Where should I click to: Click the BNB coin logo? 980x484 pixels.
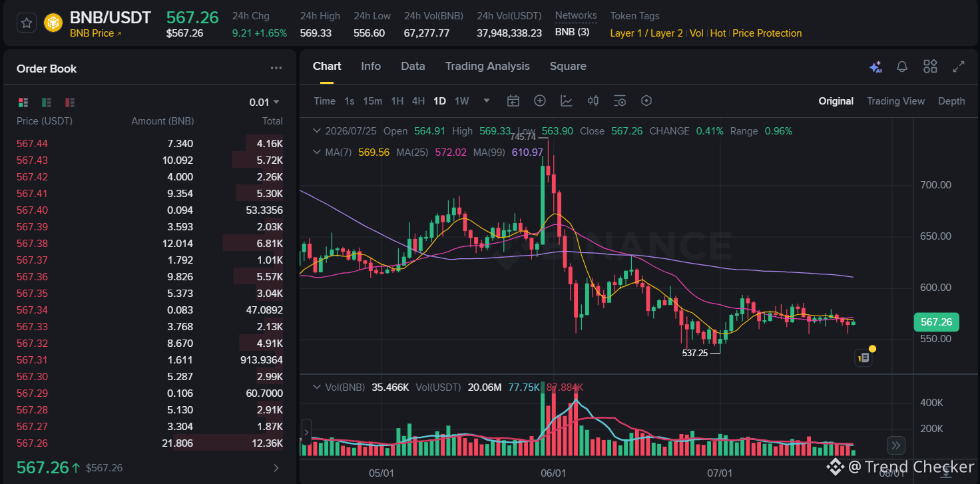(53, 23)
